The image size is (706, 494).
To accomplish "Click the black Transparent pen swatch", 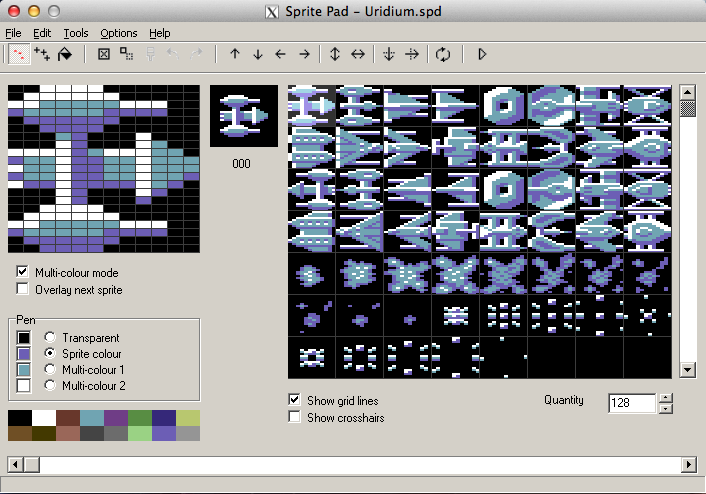I will [x=23, y=337].
